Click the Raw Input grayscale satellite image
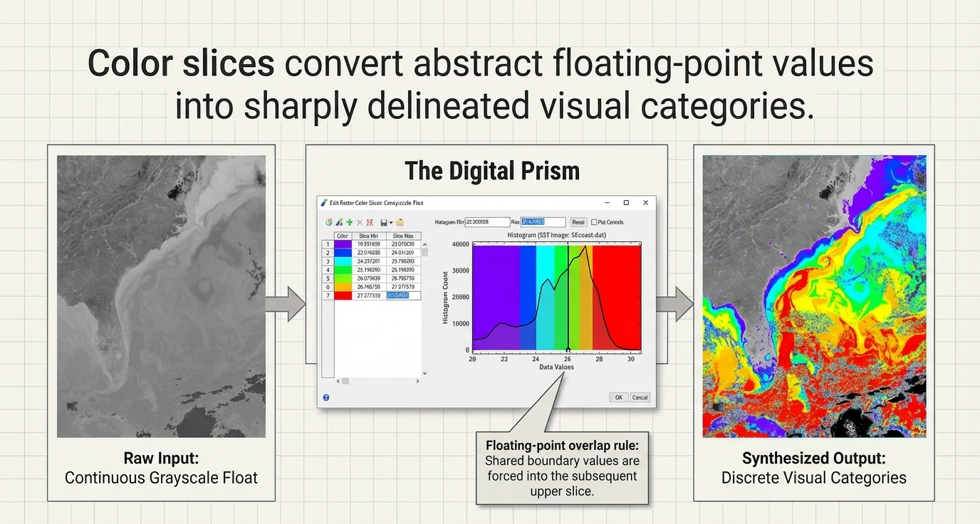 pos(161,296)
